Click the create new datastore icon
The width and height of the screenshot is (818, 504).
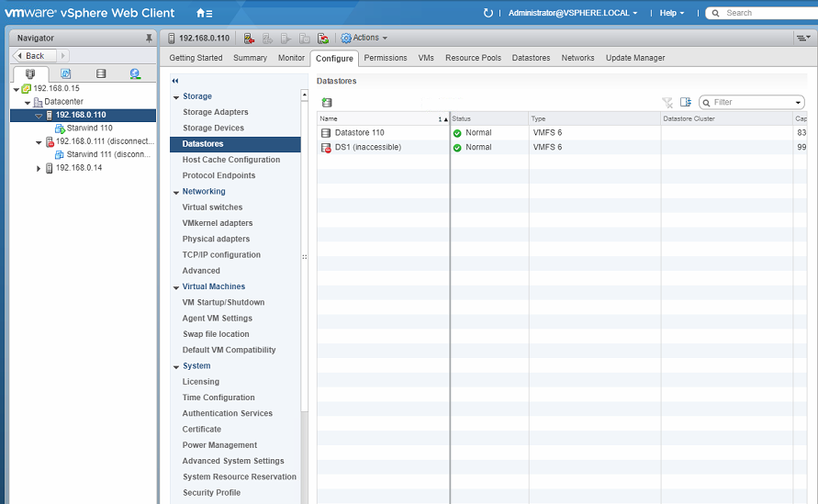point(327,102)
